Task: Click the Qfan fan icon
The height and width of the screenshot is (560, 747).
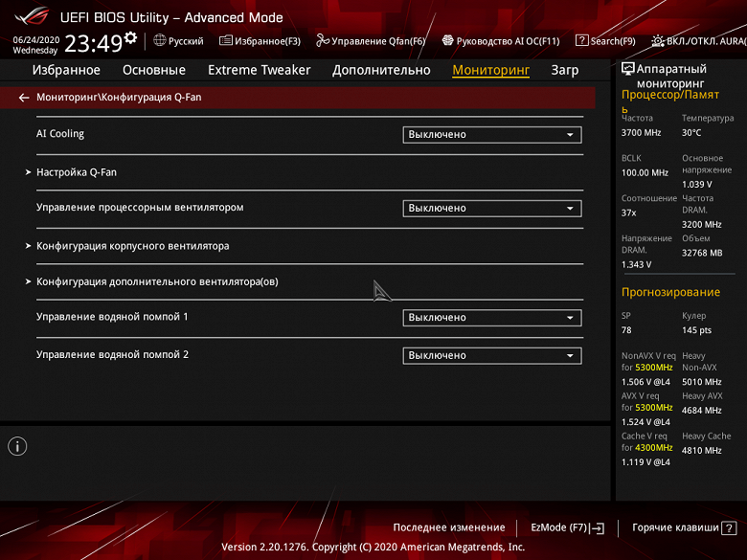Action: click(x=323, y=40)
